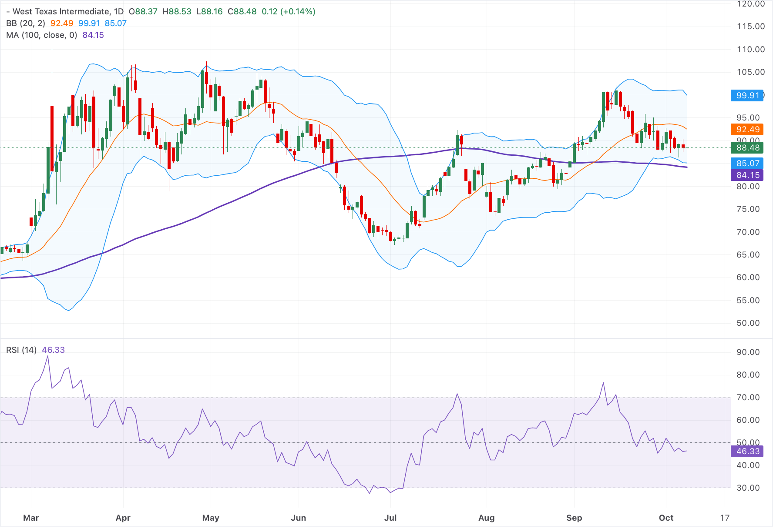The height and width of the screenshot is (532, 773).
Task: Click the Sep label on time axis
Action: [x=574, y=518]
